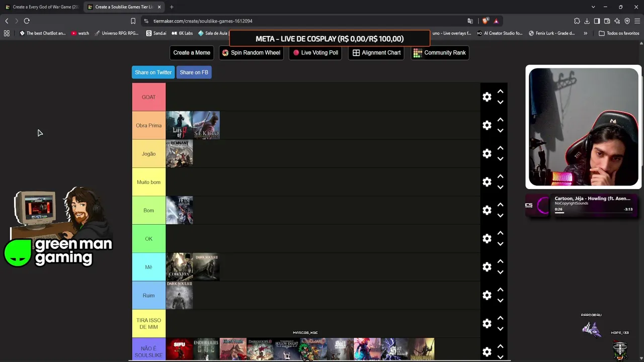Select the Code Vein game thumbnail
Screen dimensions: 644x362
click(180, 267)
